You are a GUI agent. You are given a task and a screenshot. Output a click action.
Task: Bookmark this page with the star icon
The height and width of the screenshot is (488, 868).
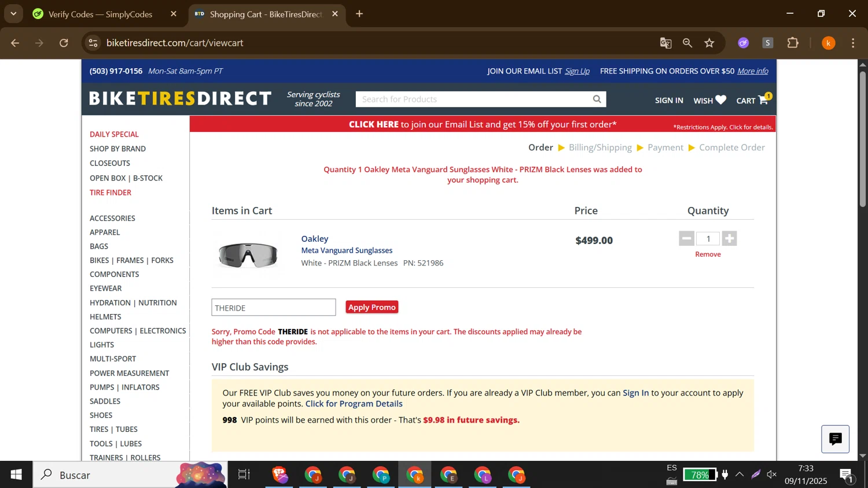pos(709,43)
